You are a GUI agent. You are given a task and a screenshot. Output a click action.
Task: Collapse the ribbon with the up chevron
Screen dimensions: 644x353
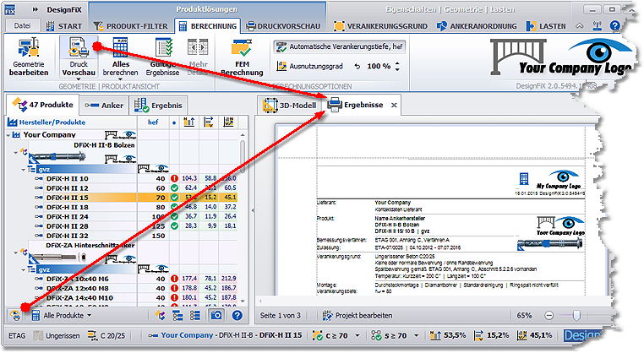point(579,26)
